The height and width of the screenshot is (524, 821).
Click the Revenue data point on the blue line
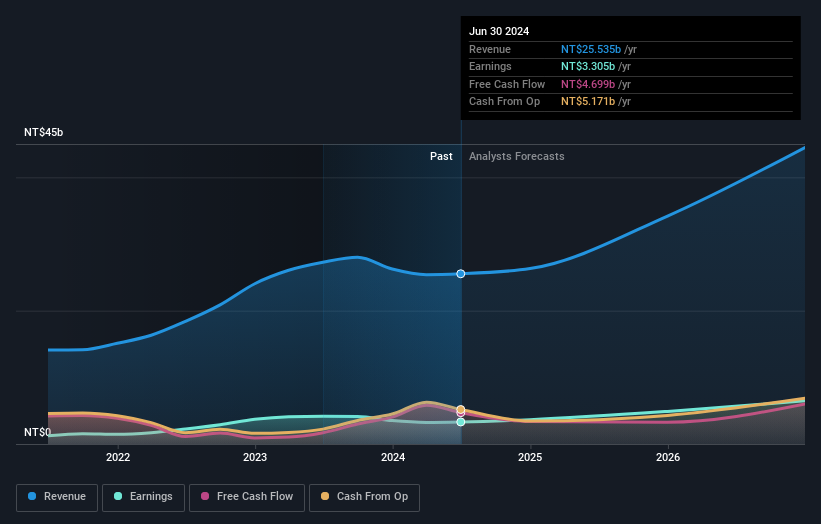(x=461, y=274)
